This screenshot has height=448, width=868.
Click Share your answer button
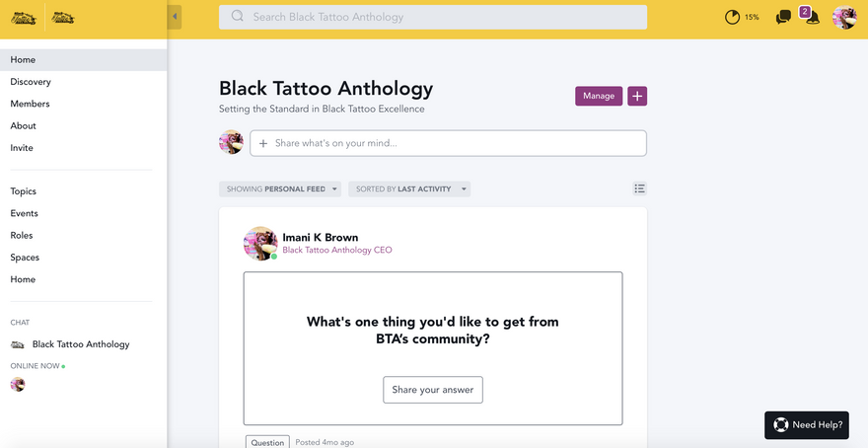tap(432, 390)
